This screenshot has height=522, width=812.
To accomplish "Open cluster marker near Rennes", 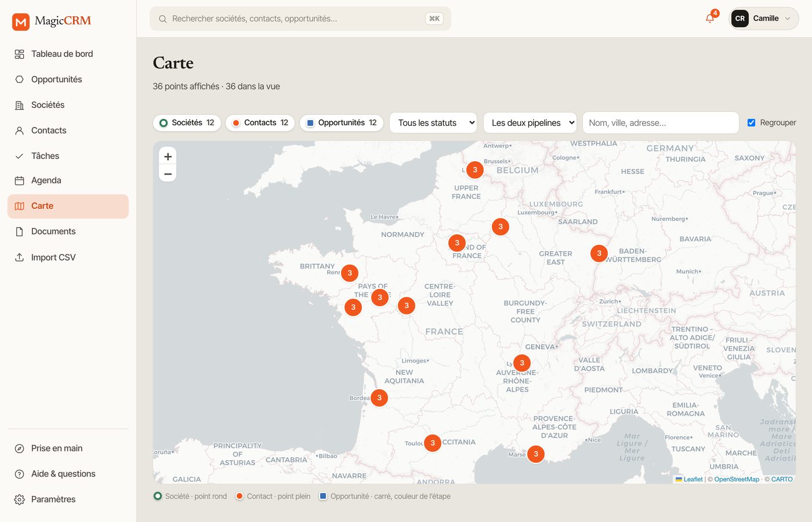I will click(350, 273).
